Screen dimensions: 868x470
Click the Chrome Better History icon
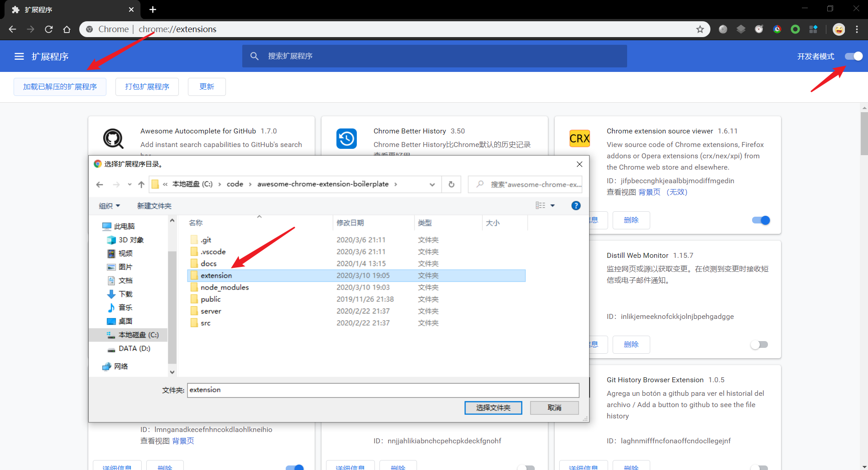pyautogui.click(x=346, y=138)
